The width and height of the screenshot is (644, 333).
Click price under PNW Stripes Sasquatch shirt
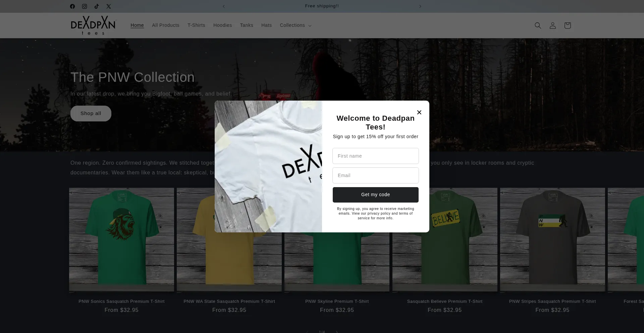click(x=552, y=310)
